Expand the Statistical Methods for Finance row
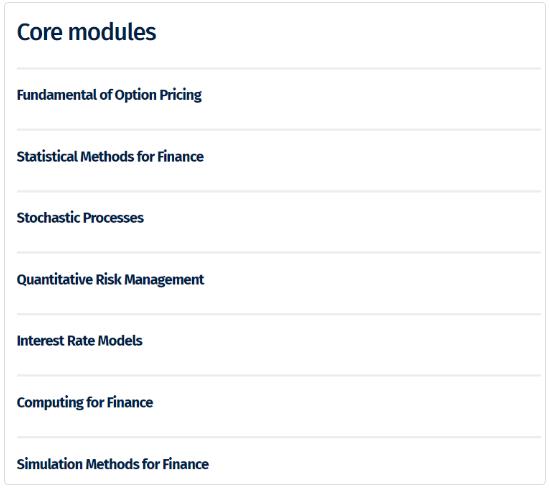Viewport: 549px width, 488px height. coord(279,161)
